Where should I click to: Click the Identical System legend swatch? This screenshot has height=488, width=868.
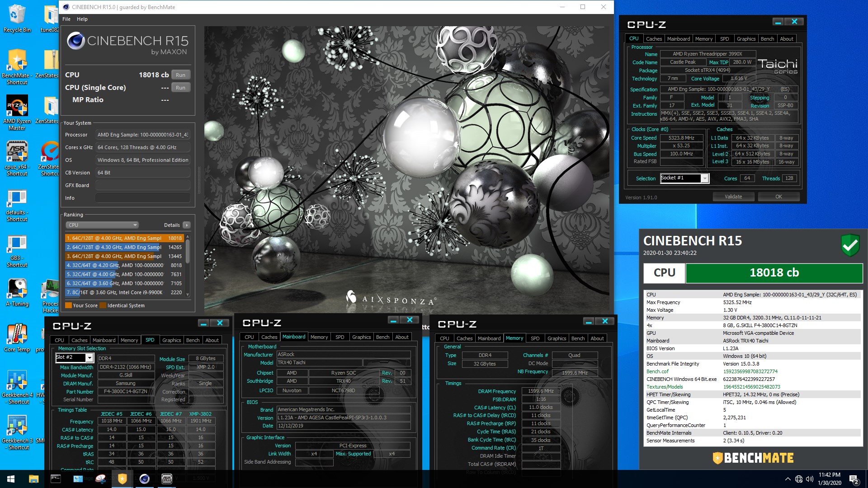point(103,305)
